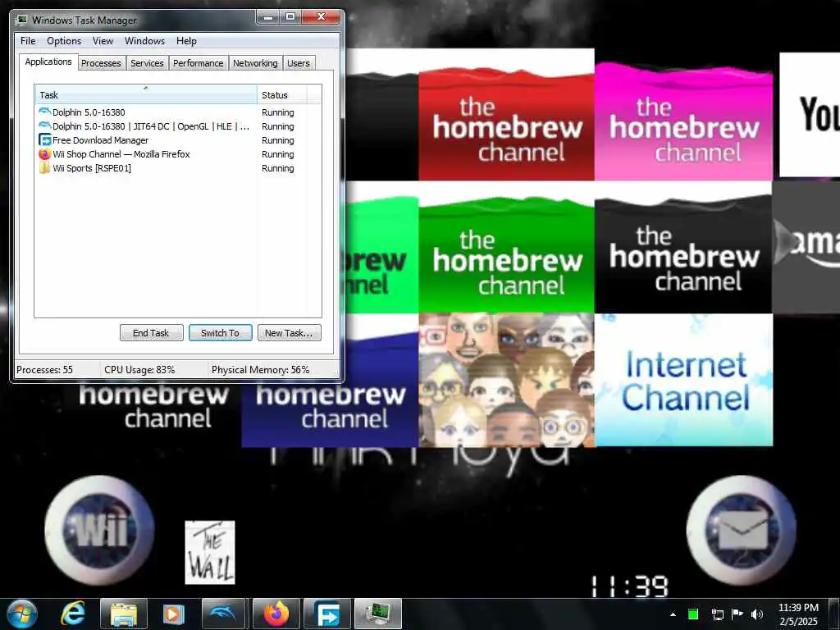Click the round Wii button
The height and width of the screenshot is (630, 840).
click(x=99, y=530)
